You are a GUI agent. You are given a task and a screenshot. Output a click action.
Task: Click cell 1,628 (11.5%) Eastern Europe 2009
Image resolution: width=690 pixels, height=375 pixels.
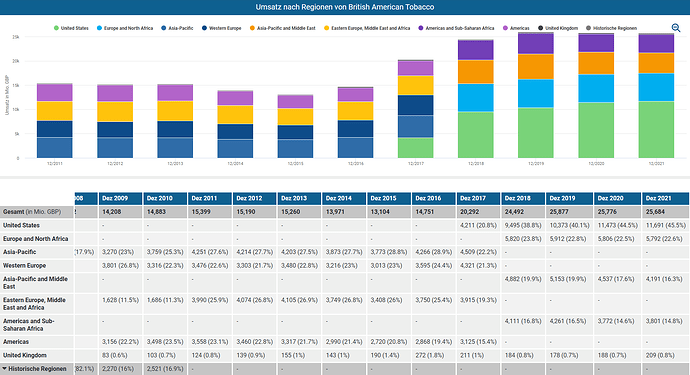[x=121, y=300]
